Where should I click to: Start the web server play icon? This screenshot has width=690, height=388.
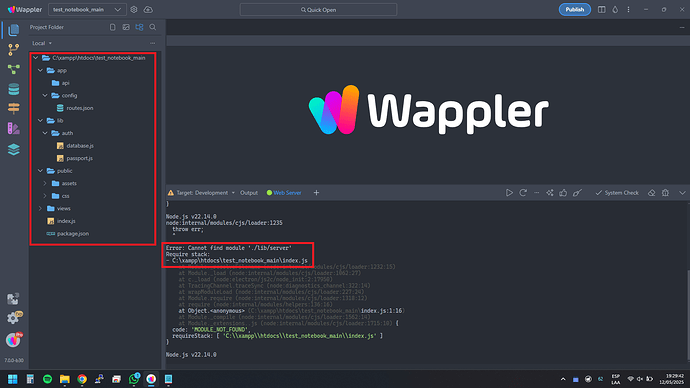pos(509,193)
